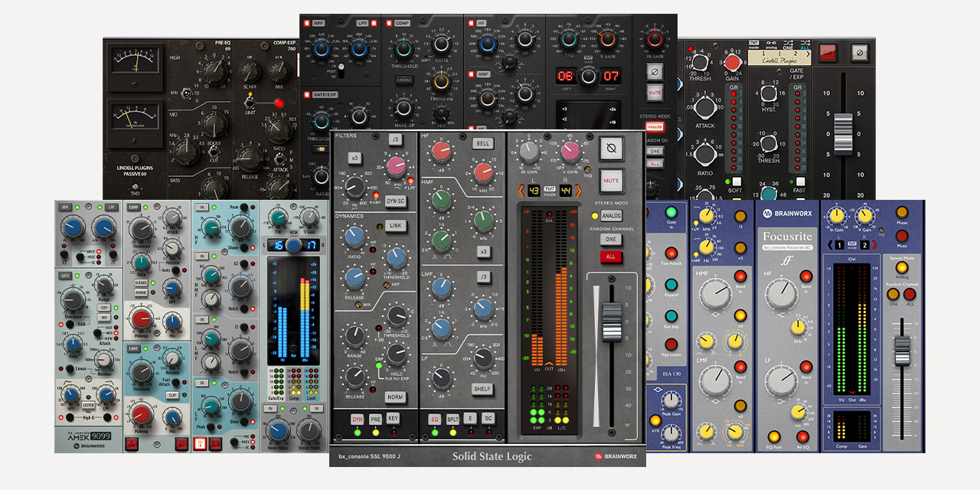Image resolution: width=980 pixels, height=490 pixels.
Task: Switch the SSL LF band to SHELF mode
Action: pyautogui.click(x=482, y=390)
